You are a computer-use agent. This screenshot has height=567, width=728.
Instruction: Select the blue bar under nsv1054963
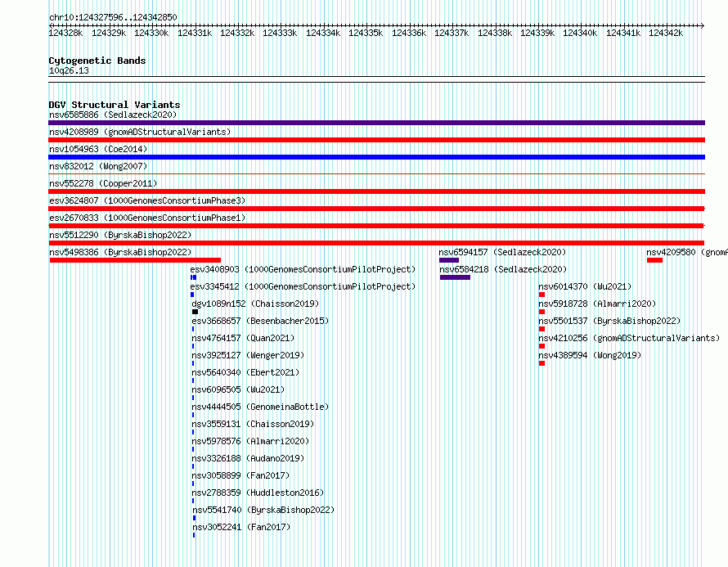376,157
